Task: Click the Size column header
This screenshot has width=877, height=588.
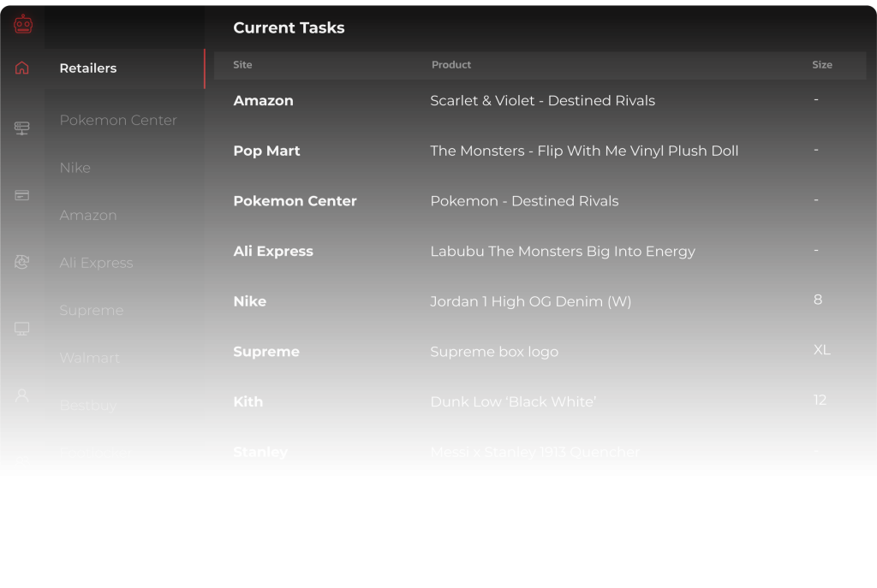Action: pyautogui.click(x=821, y=64)
